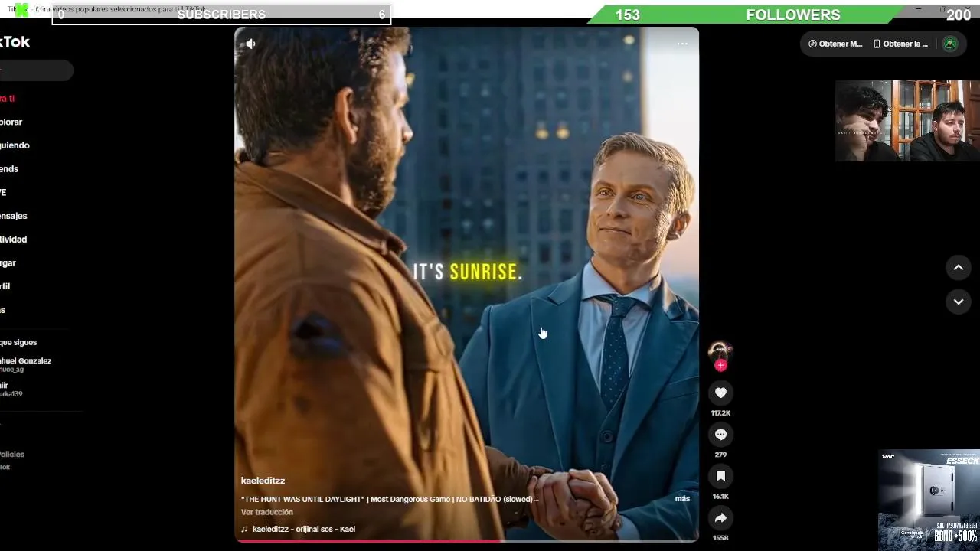The width and height of the screenshot is (980, 551).
Task: Click the ESSECK advertisement banner
Action: (929, 498)
